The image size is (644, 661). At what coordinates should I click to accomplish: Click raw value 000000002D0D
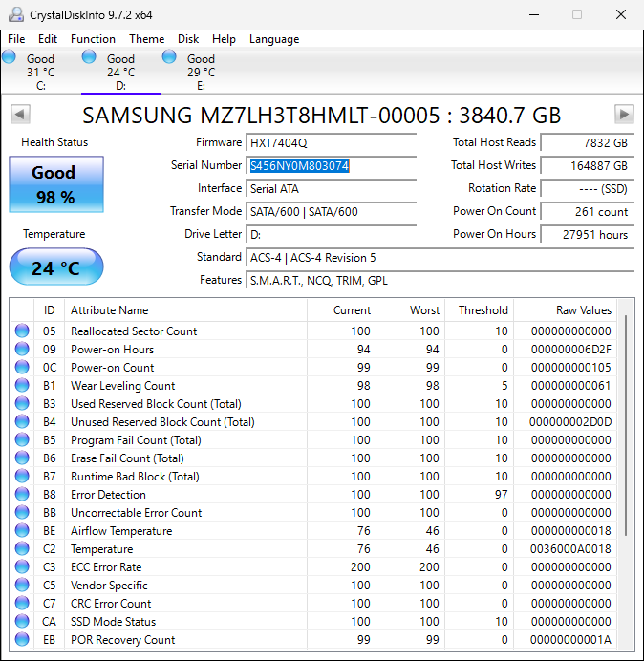570,422
